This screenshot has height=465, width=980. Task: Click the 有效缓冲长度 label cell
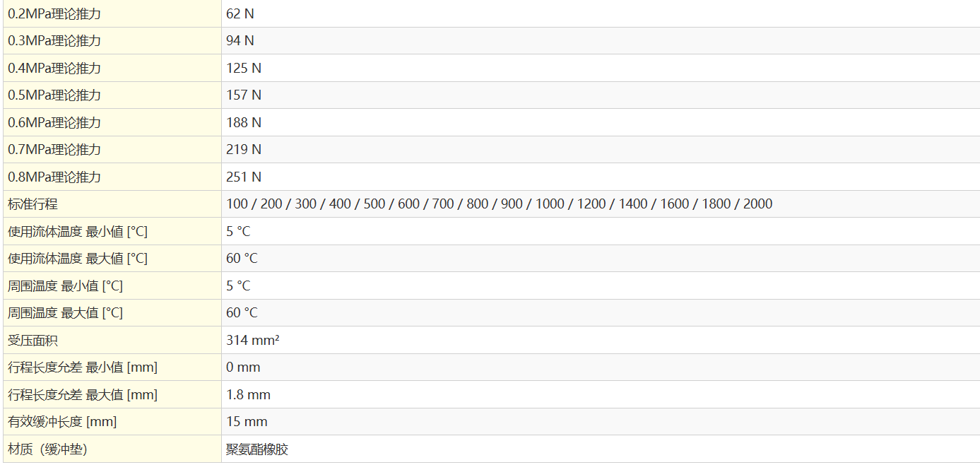(62, 422)
